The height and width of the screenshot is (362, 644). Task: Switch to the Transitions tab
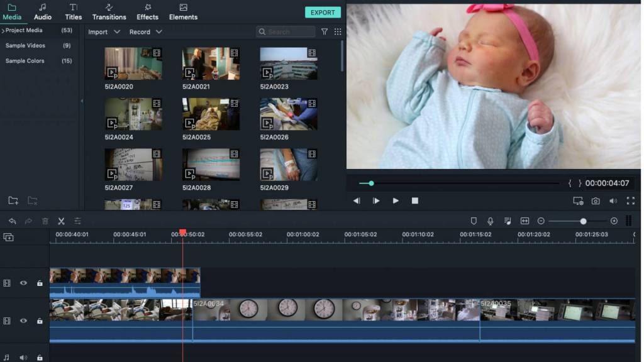coord(109,11)
